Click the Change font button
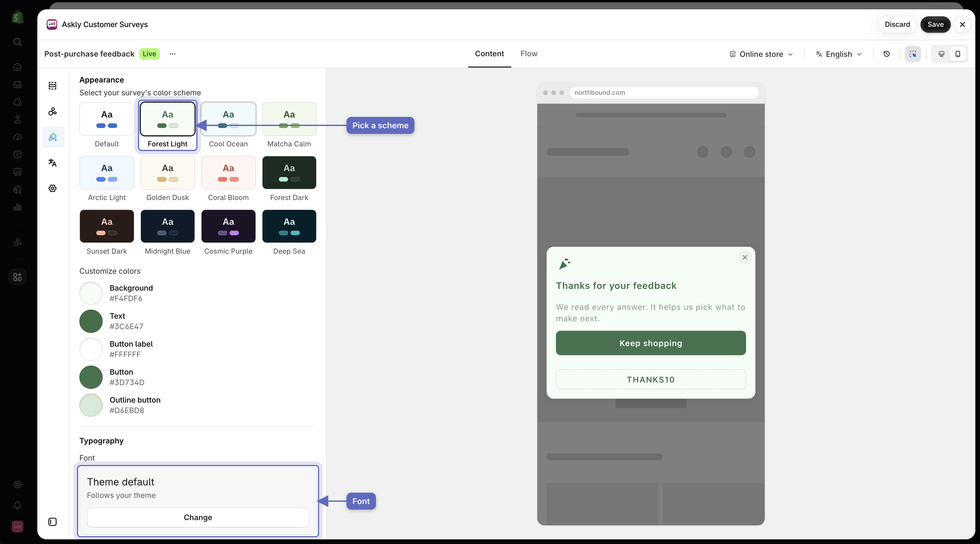The height and width of the screenshot is (544, 980). (x=198, y=517)
